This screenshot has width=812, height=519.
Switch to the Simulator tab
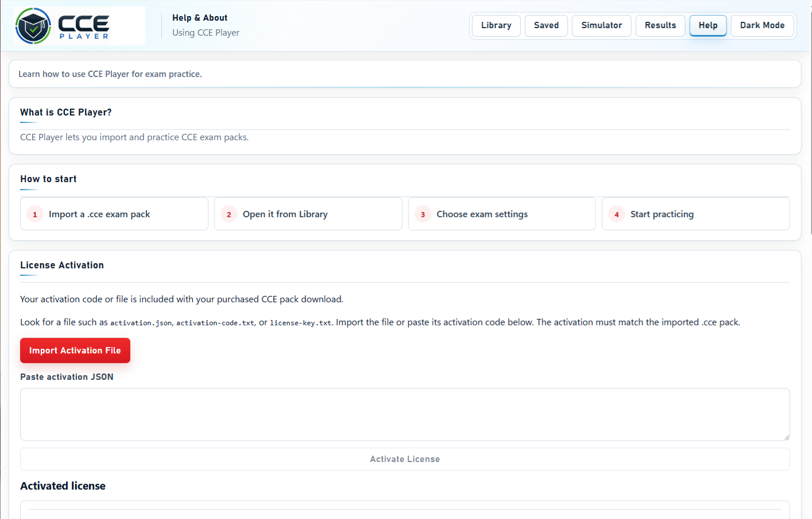(x=601, y=25)
